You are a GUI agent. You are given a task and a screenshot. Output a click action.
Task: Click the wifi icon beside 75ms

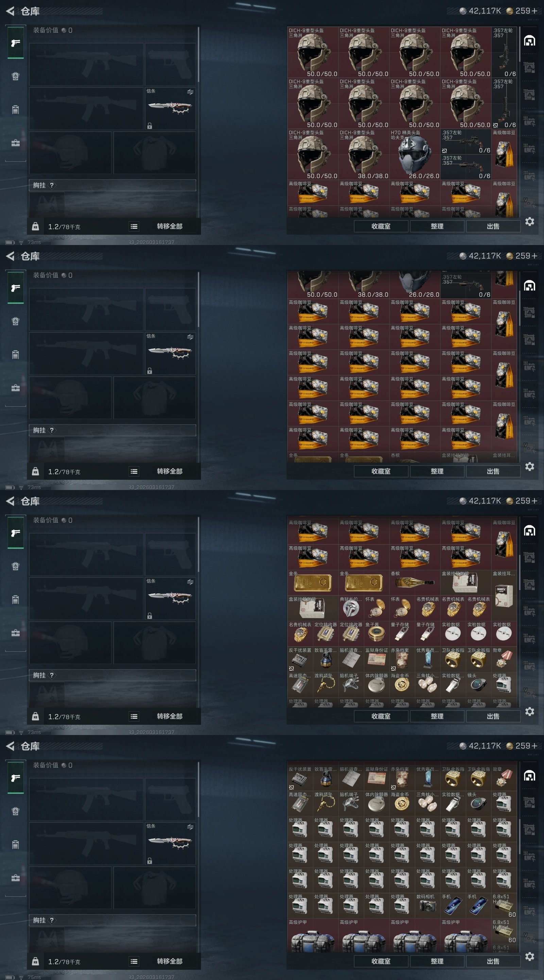coord(21,977)
